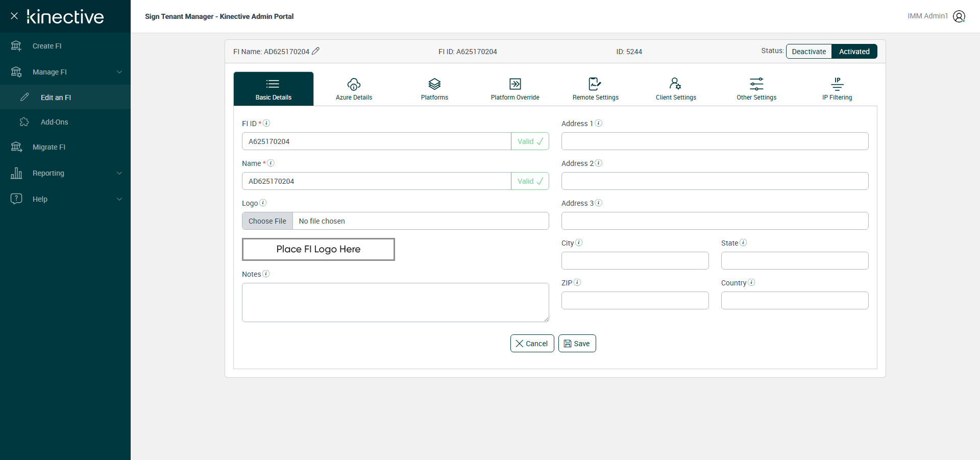The image size is (980, 460).
Task: Go to the Remote Settings tab
Action: pos(596,89)
